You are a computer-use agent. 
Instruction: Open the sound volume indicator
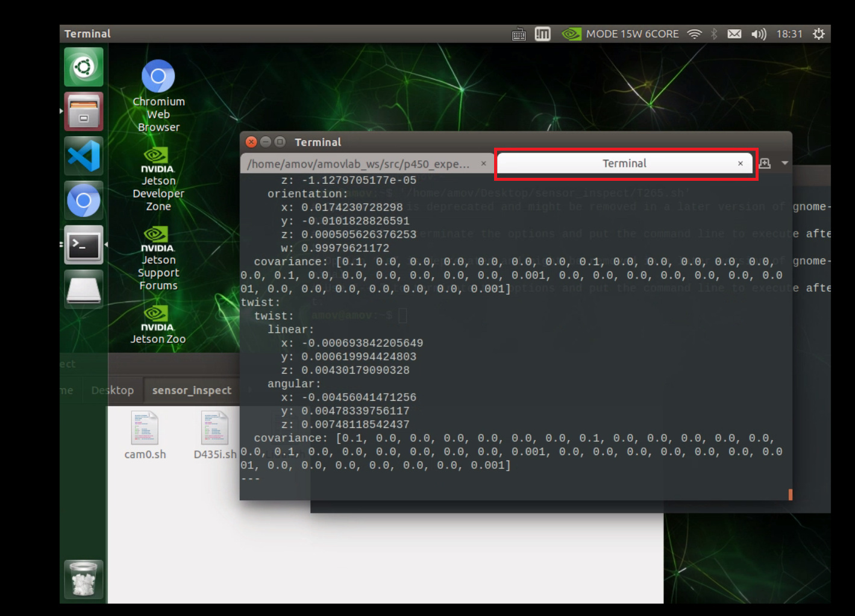point(759,34)
